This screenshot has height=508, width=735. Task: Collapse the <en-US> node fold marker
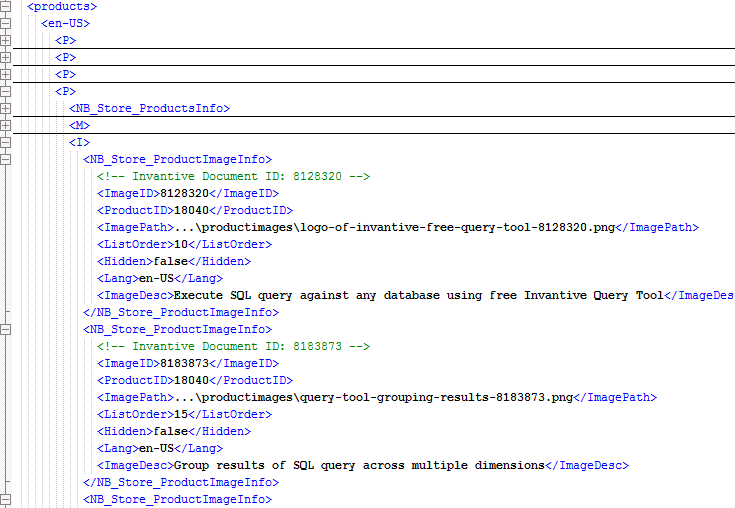tap(5, 23)
